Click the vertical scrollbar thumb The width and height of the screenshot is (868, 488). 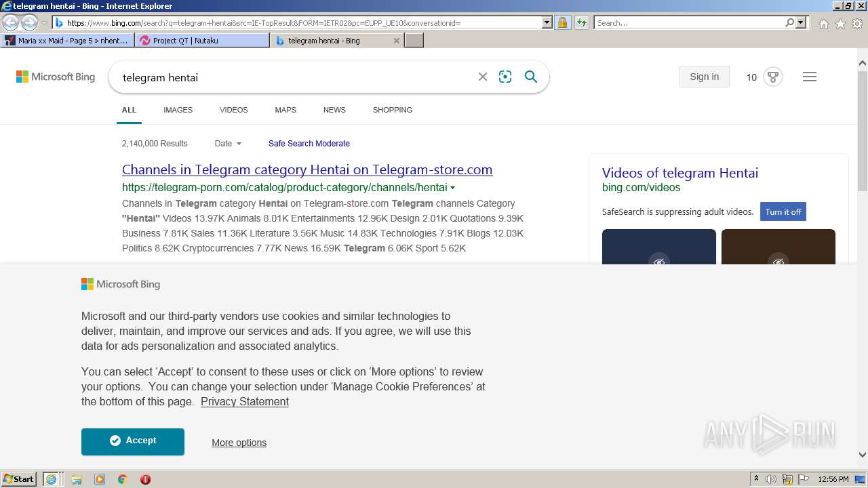[862, 131]
